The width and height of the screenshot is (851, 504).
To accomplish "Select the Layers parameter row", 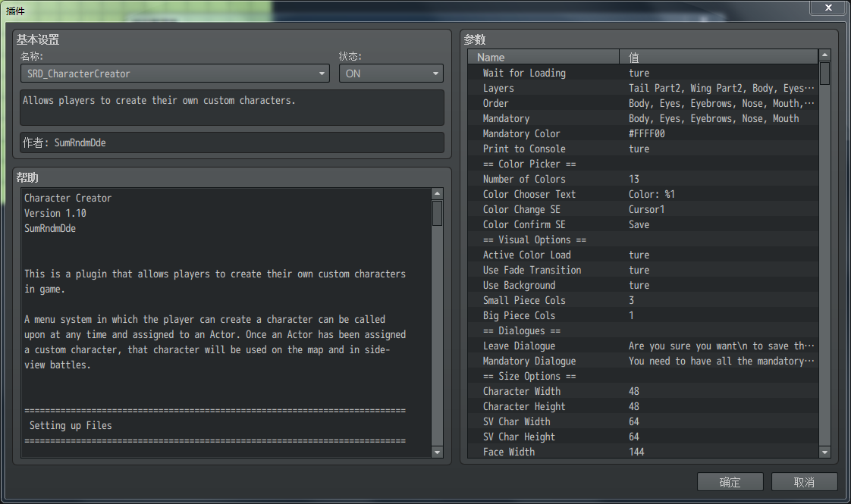I will pyautogui.click(x=643, y=88).
